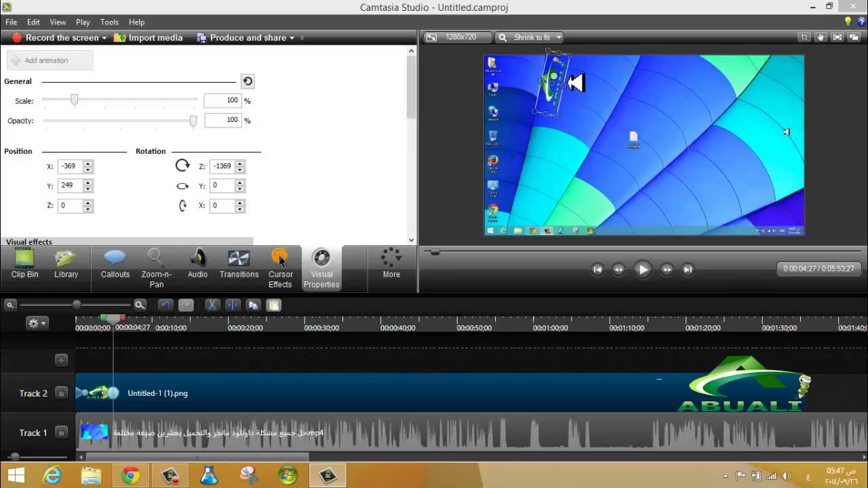Open Internet Explorer from the taskbar
The height and width of the screenshot is (488, 868).
pyautogui.click(x=52, y=476)
